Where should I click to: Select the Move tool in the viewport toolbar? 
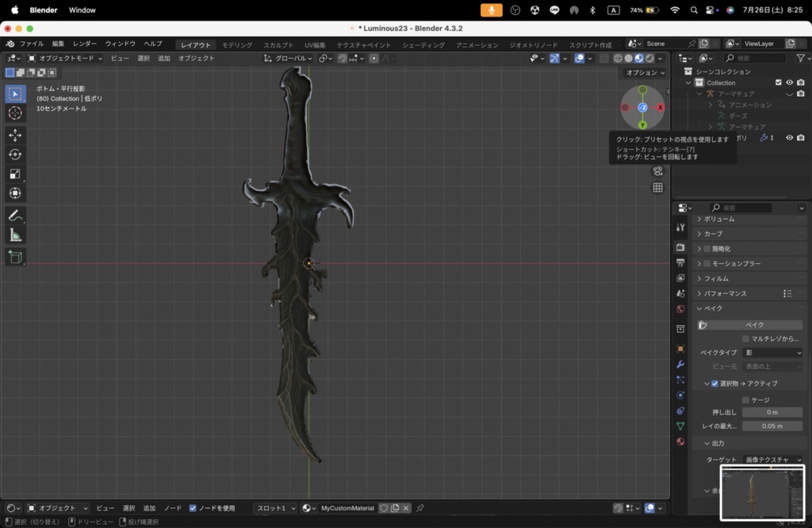(x=14, y=135)
